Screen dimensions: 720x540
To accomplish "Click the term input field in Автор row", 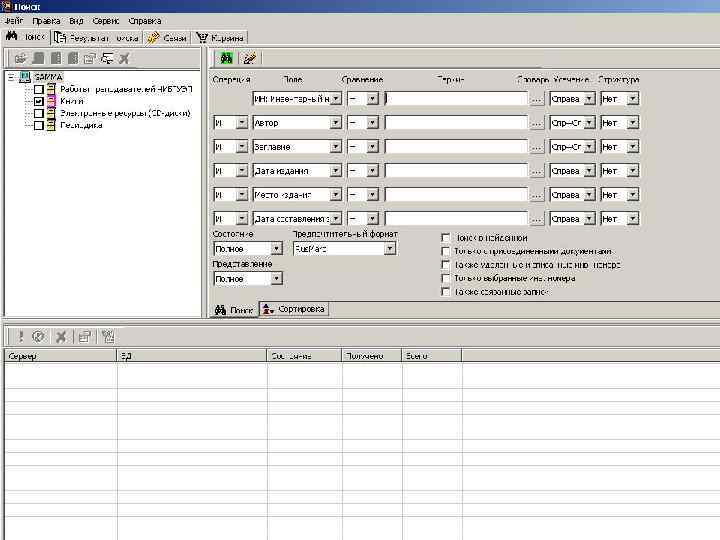I will pyautogui.click(x=456, y=123).
